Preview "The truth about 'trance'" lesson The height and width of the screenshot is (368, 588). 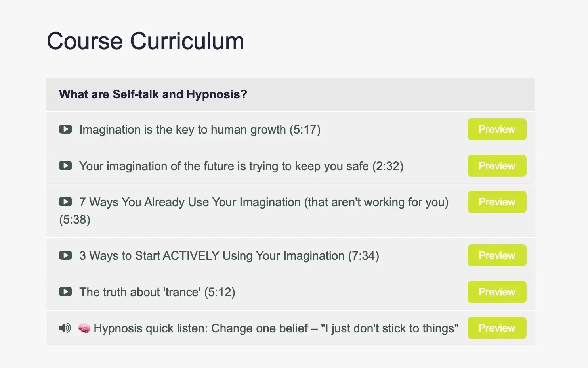pyautogui.click(x=496, y=292)
